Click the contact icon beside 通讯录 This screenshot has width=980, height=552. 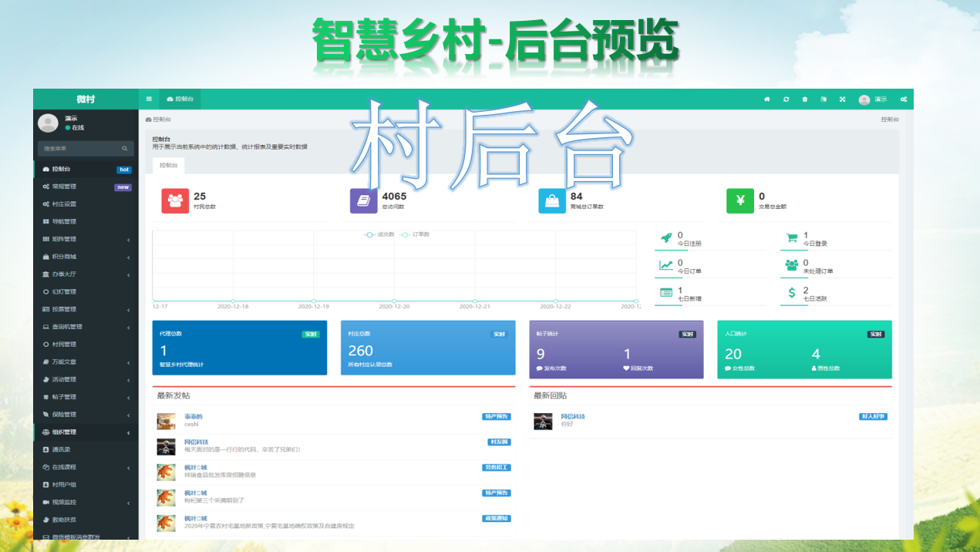(x=46, y=449)
